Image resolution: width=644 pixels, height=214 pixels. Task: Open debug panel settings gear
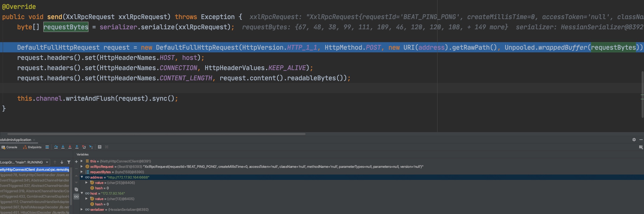[x=634, y=140]
